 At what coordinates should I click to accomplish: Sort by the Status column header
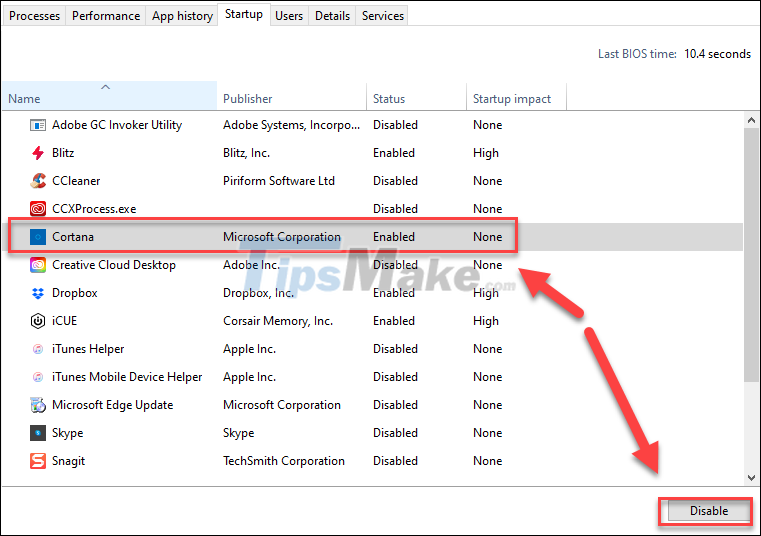click(x=416, y=96)
